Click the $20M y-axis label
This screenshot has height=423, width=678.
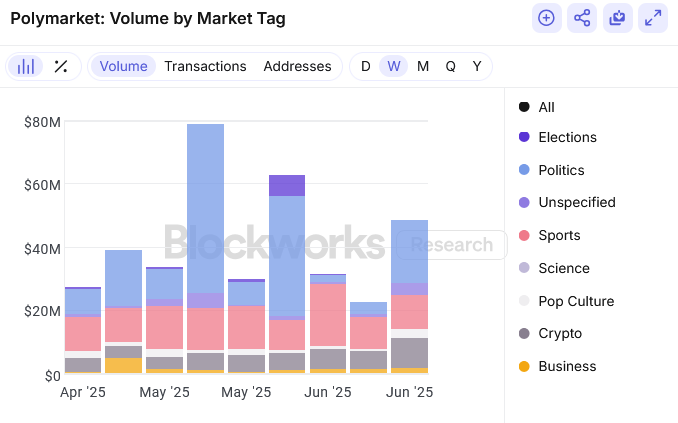coord(42,311)
